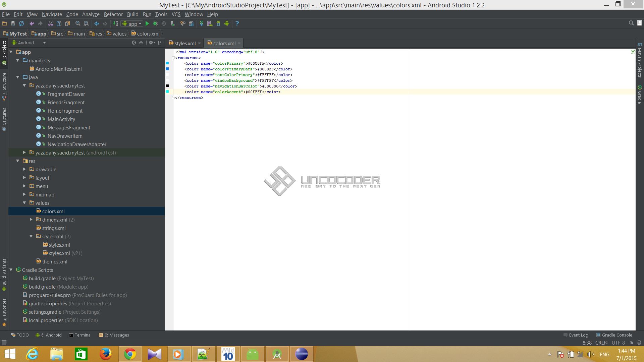The image size is (644, 362).
Task: Open the Gradle Console panel
Action: [614, 335]
